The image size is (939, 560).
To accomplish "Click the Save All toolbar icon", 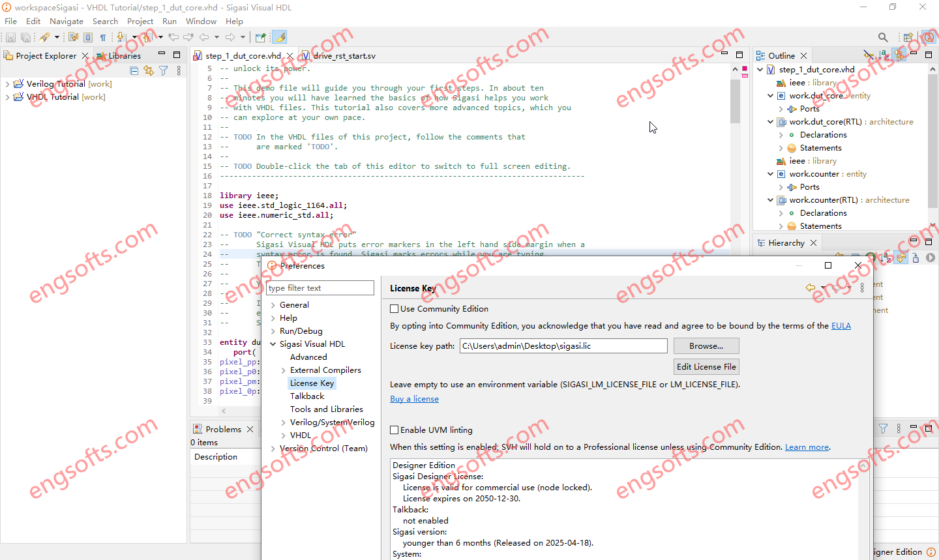I will (x=26, y=37).
